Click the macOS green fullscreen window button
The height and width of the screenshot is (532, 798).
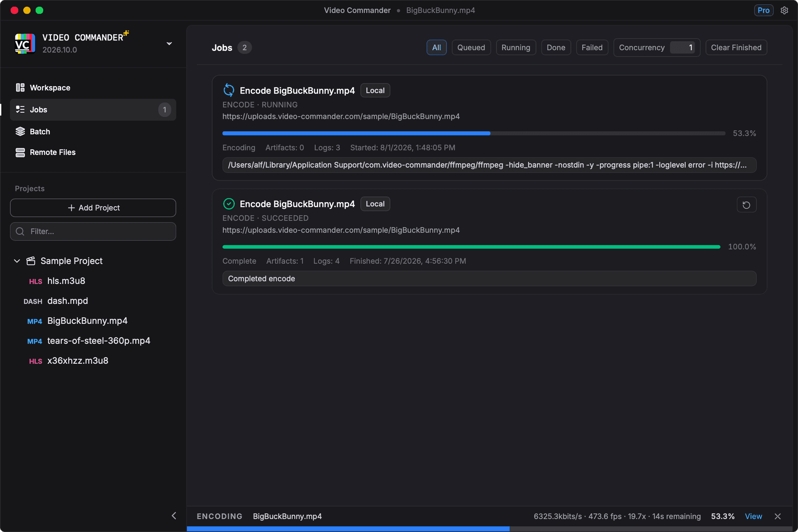pos(39,10)
